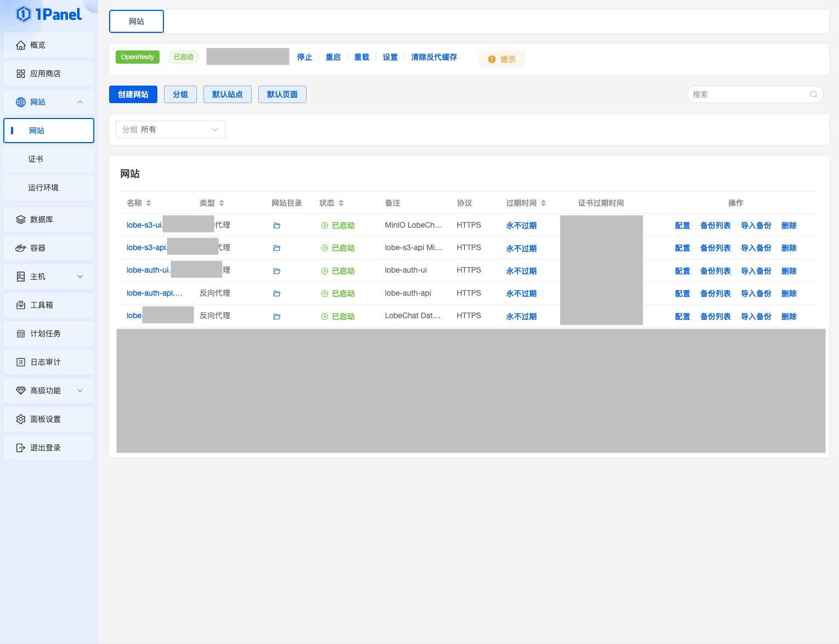Click 清除反代缓存 link
This screenshot has width=839, height=644.
pos(434,57)
